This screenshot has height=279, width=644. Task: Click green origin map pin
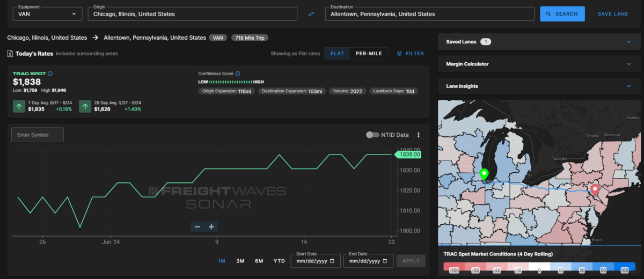[x=484, y=174]
